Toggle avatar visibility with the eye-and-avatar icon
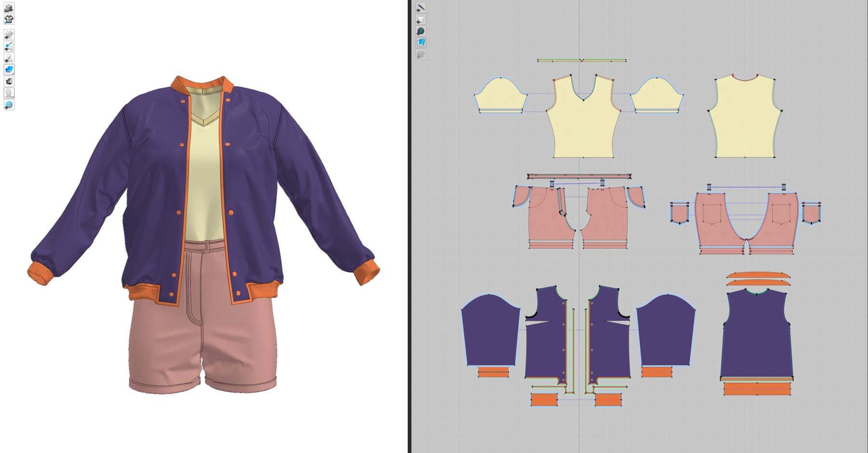Image resolution: width=868 pixels, height=453 pixels. [x=9, y=58]
